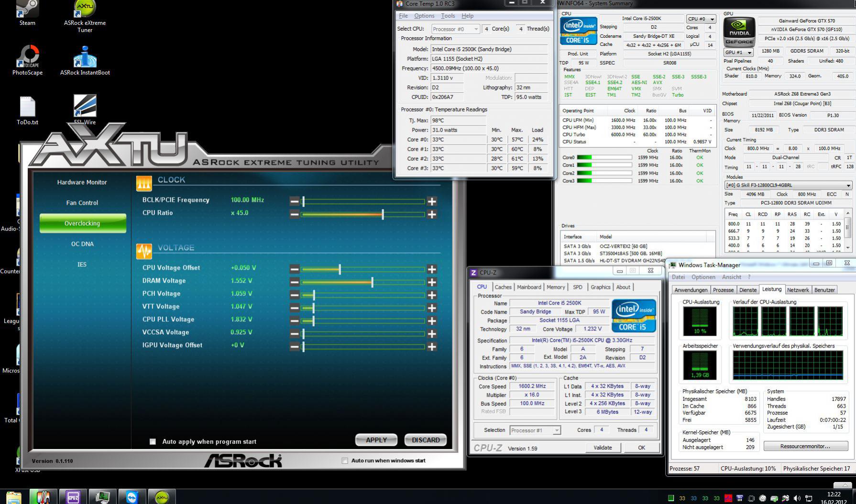This screenshot has height=504, width=856.
Task: Open the ToDo.txt file icon
Action: tap(27, 110)
